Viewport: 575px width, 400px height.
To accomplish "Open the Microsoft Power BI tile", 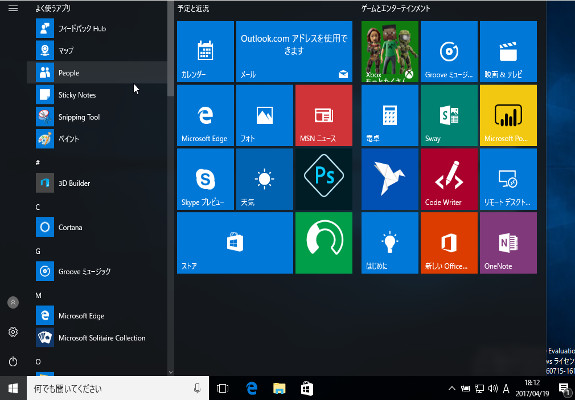I will (508, 115).
